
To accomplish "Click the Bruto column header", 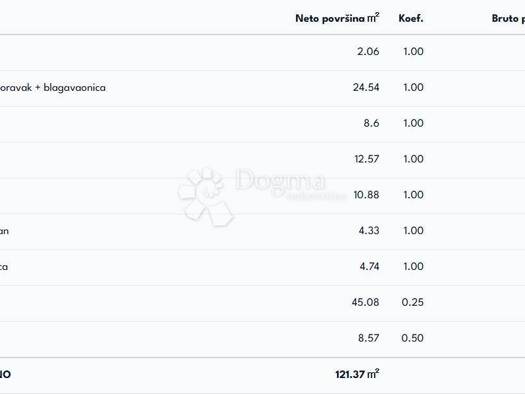I will [508, 18].
